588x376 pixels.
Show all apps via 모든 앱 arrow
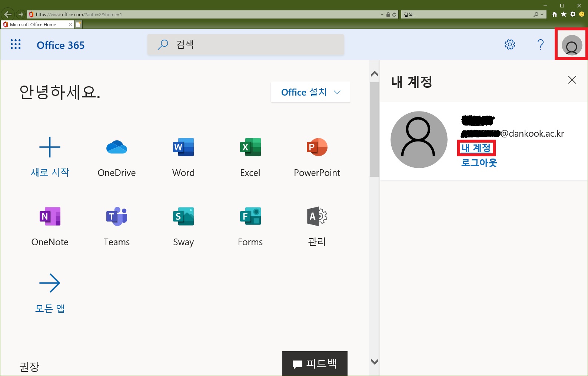tap(50, 283)
